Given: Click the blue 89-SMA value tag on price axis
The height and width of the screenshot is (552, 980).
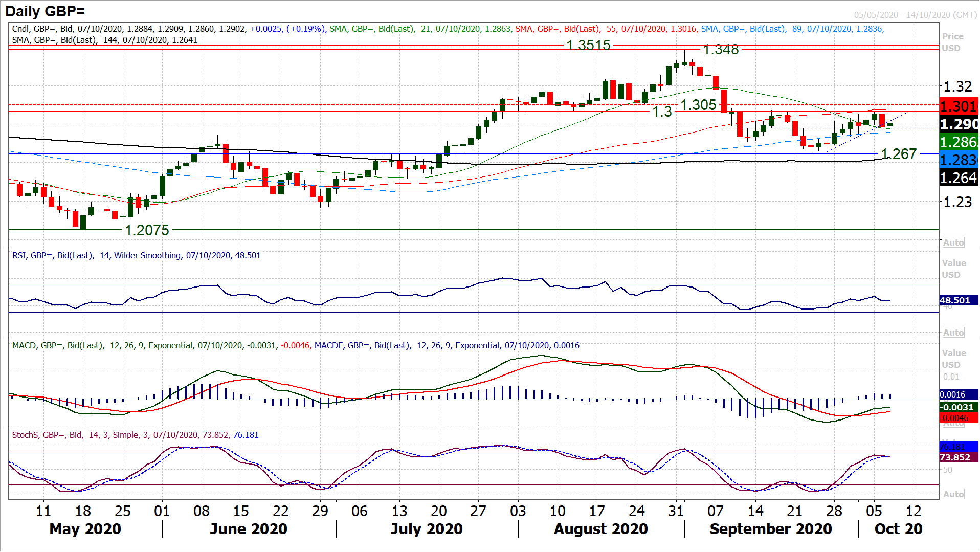Looking at the screenshot, I should click(x=959, y=160).
